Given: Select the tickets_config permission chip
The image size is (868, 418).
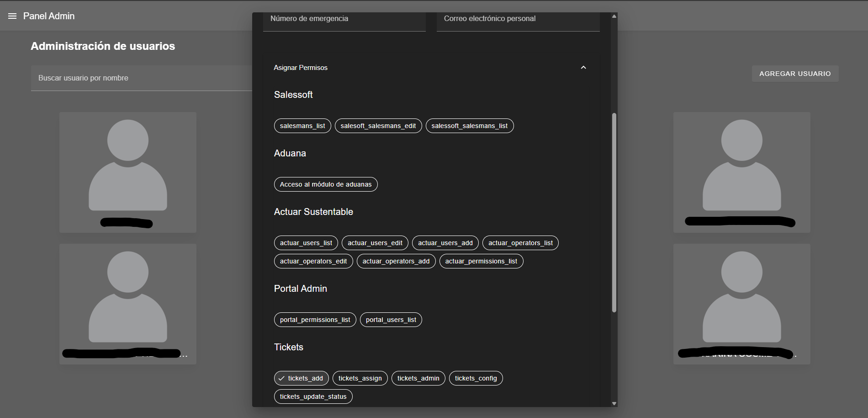Looking at the screenshot, I should pyautogui.click(x=476, y=378).
